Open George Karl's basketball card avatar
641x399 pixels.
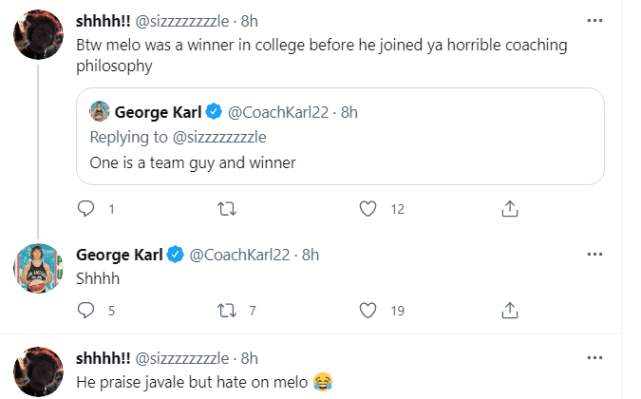pos(38,268)
